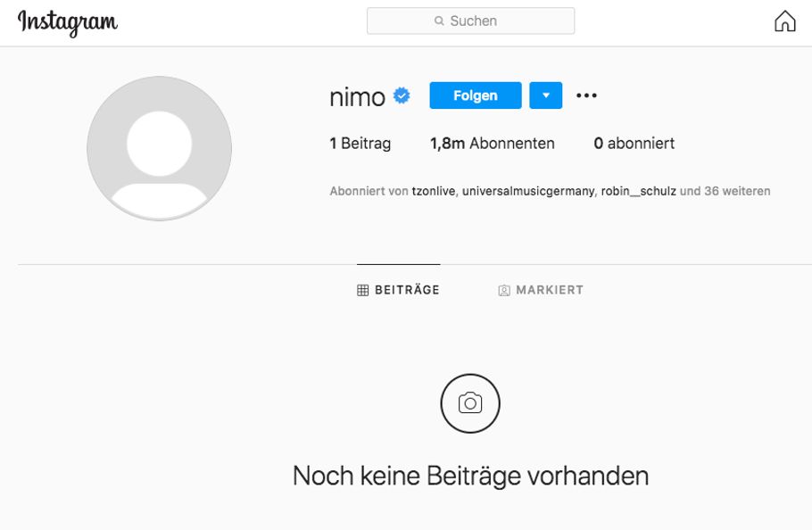The width and height of the screenshot is (812, 530).
Task: Open the tzonlive follower link
Action: click(x=434, y=191)
